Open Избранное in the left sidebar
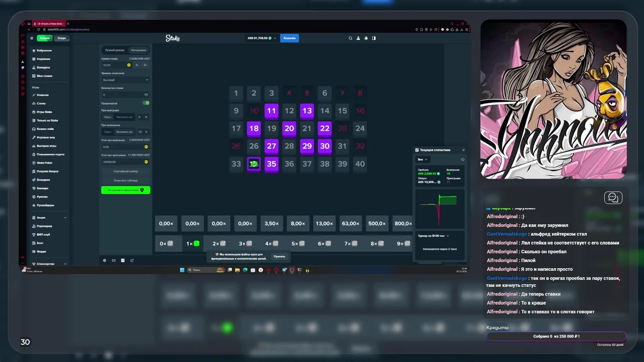This screenshot has width=644, height=362. point(44,51)
